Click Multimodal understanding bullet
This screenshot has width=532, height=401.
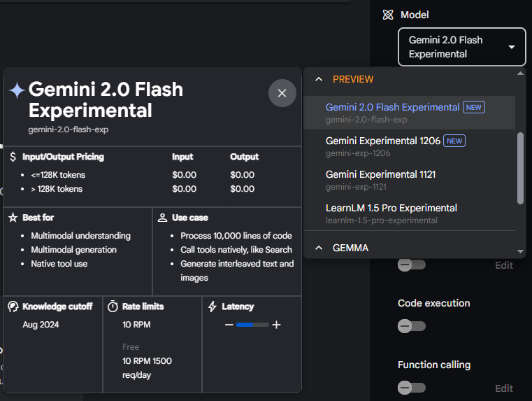(81, 236)
